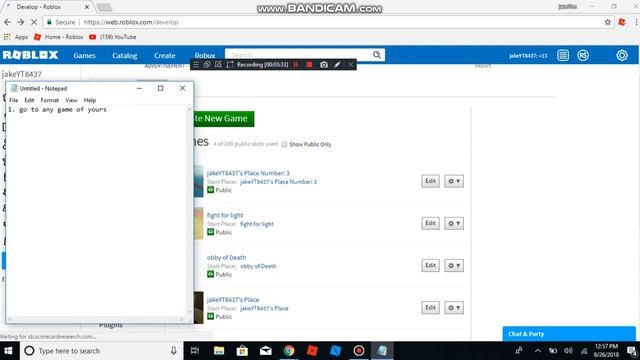The width and height of the screenshot is (640, 360).
Task: Toggle Public visibility for Place Number: 3
Action: pyautogui.click(x=211, y=190)
